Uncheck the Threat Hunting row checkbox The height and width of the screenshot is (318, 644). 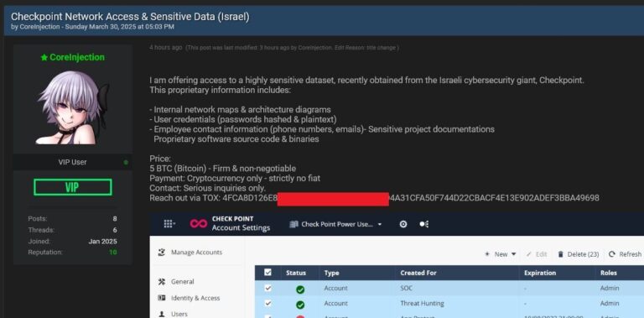tap(267, 303)
